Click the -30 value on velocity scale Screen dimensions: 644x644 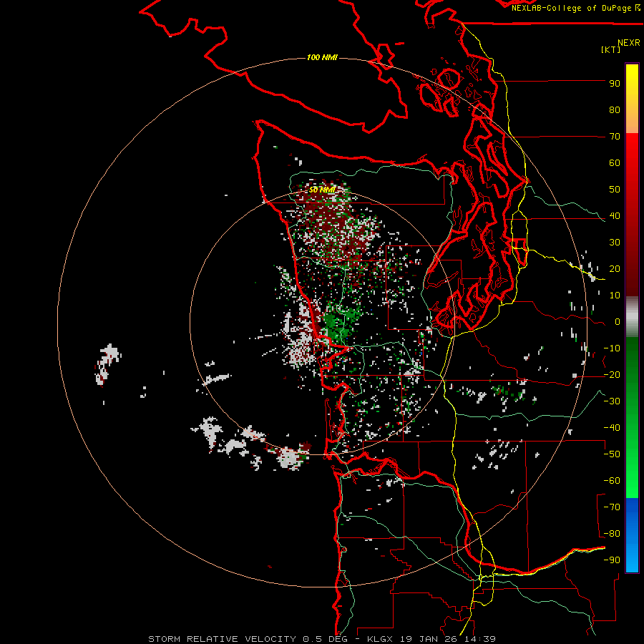tap(612, 401)
